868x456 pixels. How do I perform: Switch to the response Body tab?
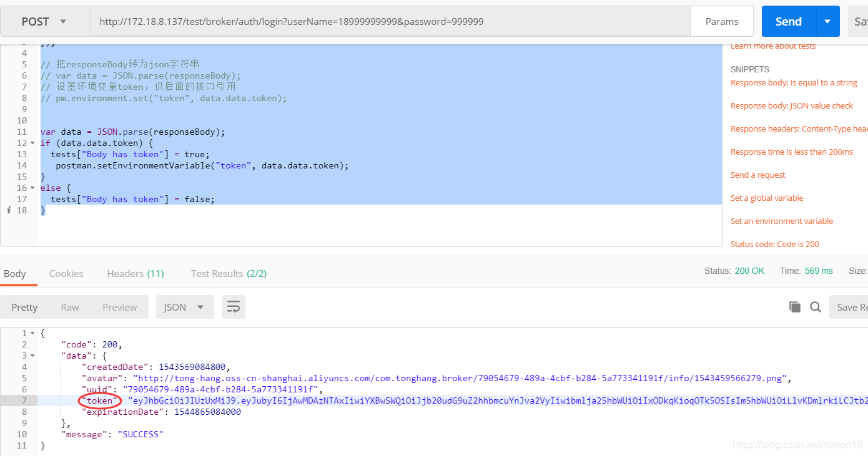15,273
